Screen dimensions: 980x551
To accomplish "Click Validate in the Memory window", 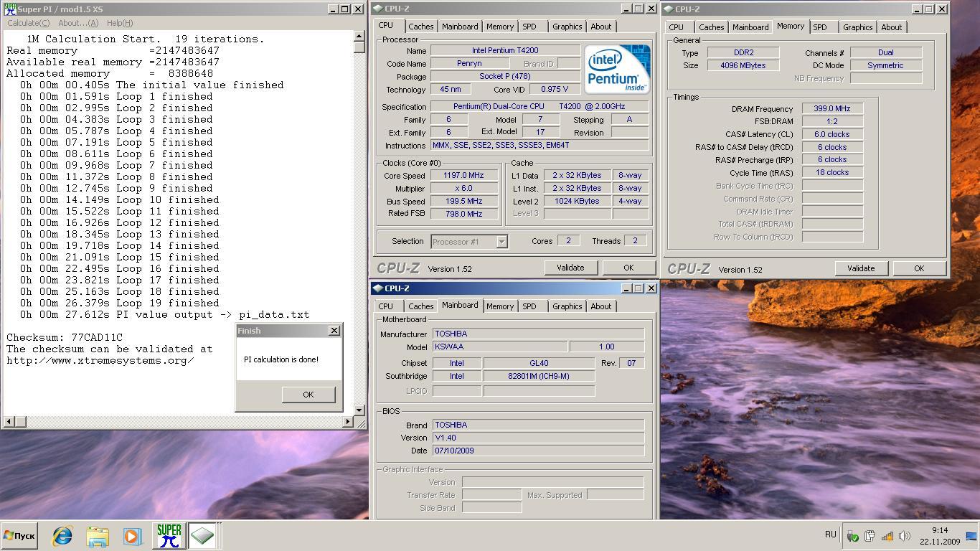I will 861,268.
